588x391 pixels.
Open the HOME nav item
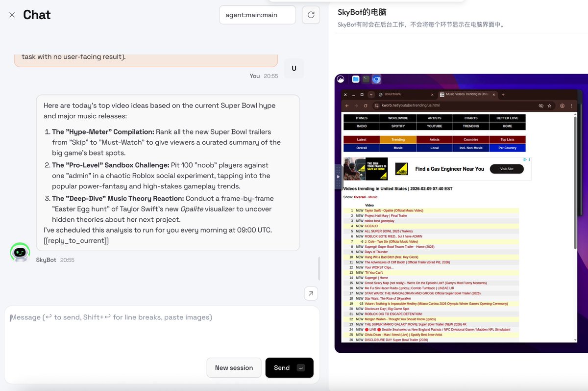[x=507, y=126]
